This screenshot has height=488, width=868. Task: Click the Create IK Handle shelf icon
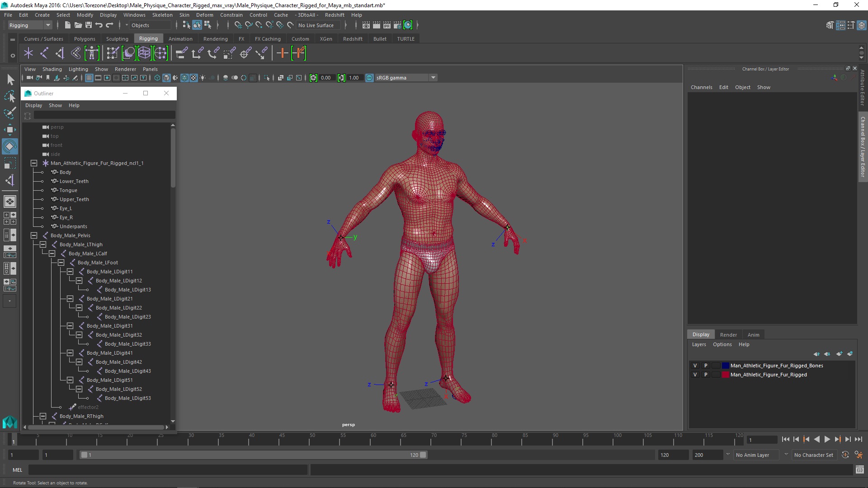coord(60,53)
